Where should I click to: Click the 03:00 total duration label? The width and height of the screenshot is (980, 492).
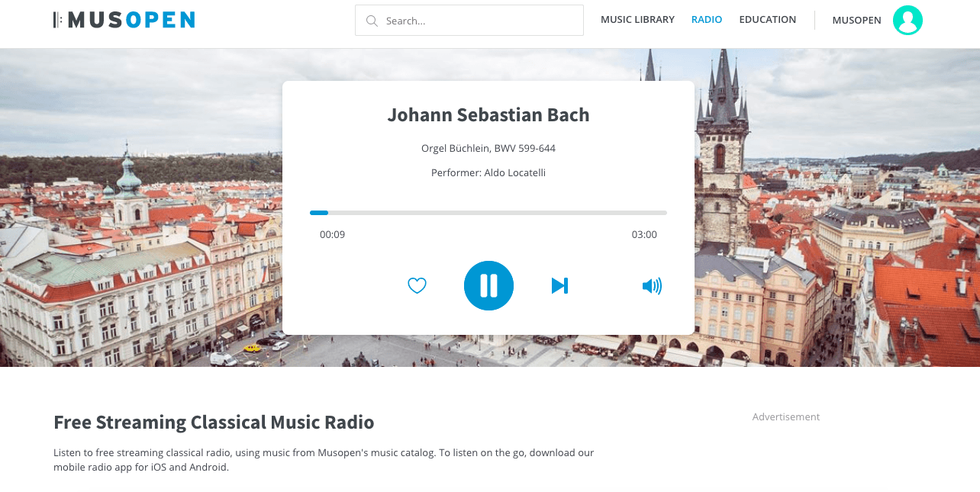pyautogui.click(x=644, y=235)
